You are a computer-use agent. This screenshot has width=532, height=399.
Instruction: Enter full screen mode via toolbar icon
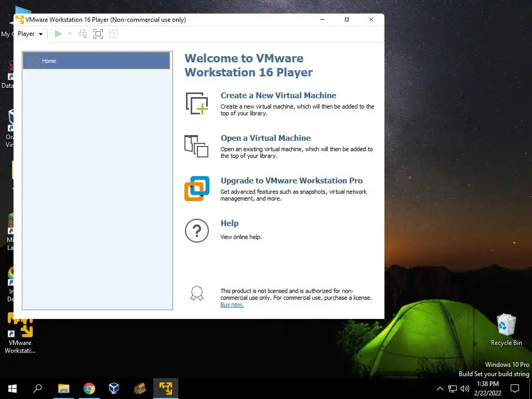[x=98, y=34]
